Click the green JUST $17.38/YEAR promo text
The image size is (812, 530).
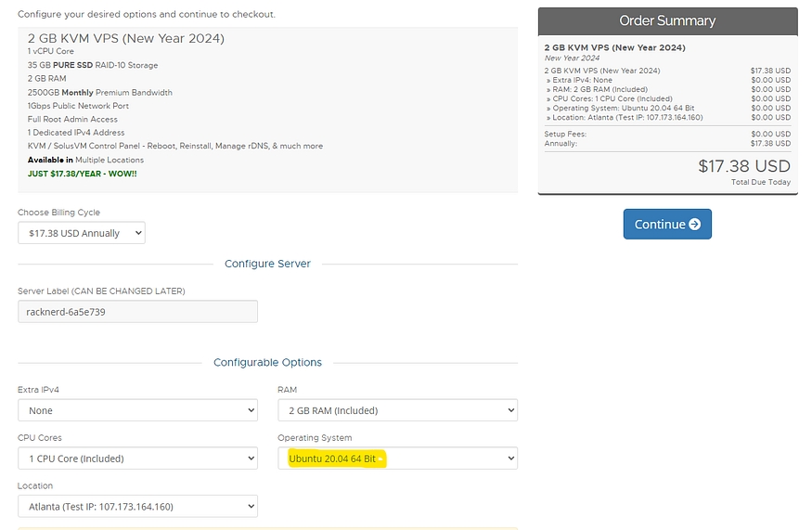pyautogui.click(x=82, y=174)
